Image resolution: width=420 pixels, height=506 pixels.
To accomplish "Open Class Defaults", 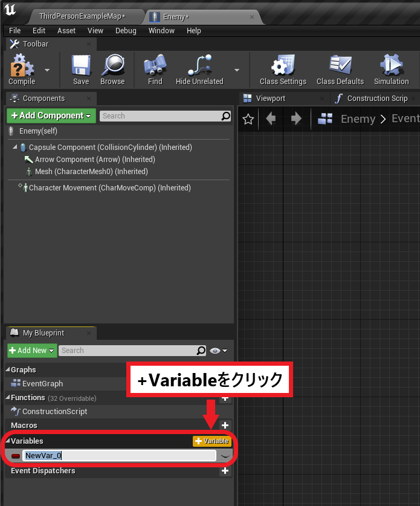I will 340,70.
